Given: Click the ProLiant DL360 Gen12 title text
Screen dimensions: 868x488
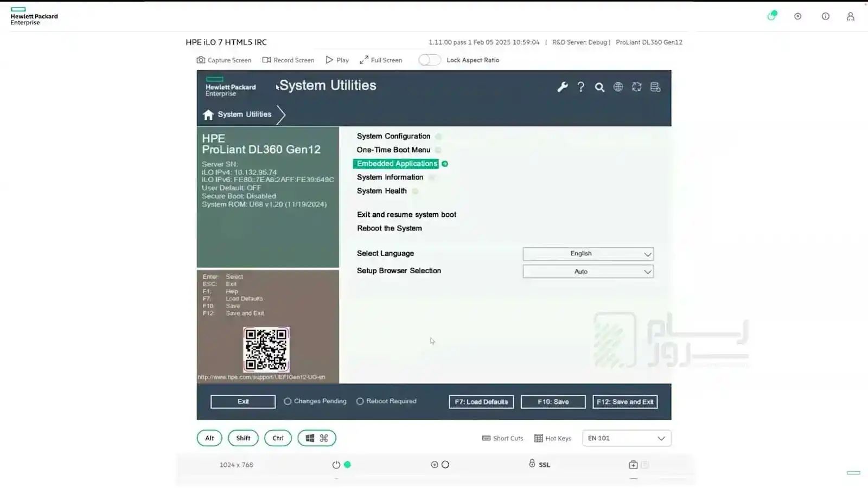Looking at the screenshot, I should [261, 150].
